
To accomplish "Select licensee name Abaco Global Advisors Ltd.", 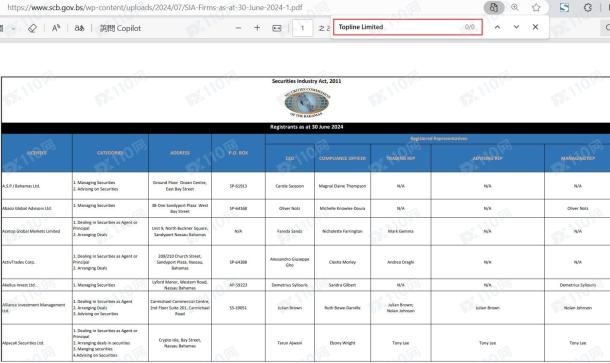I will pos(27,209).
